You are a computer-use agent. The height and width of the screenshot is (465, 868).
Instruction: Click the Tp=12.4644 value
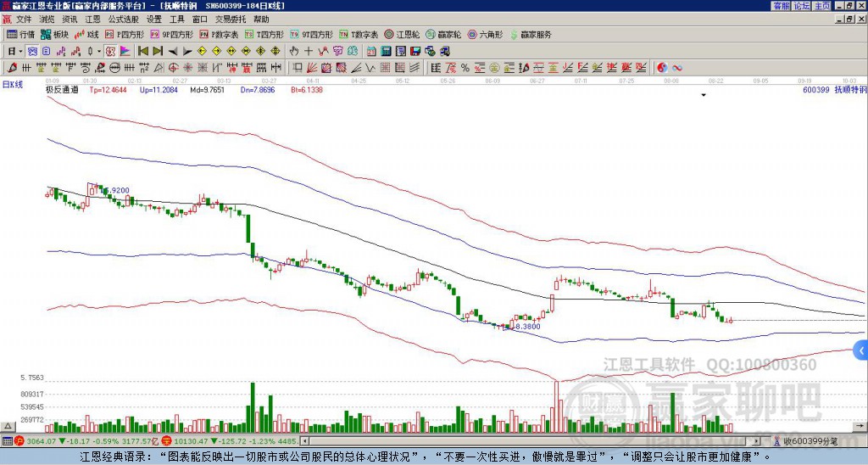click(x=108, y=89)
